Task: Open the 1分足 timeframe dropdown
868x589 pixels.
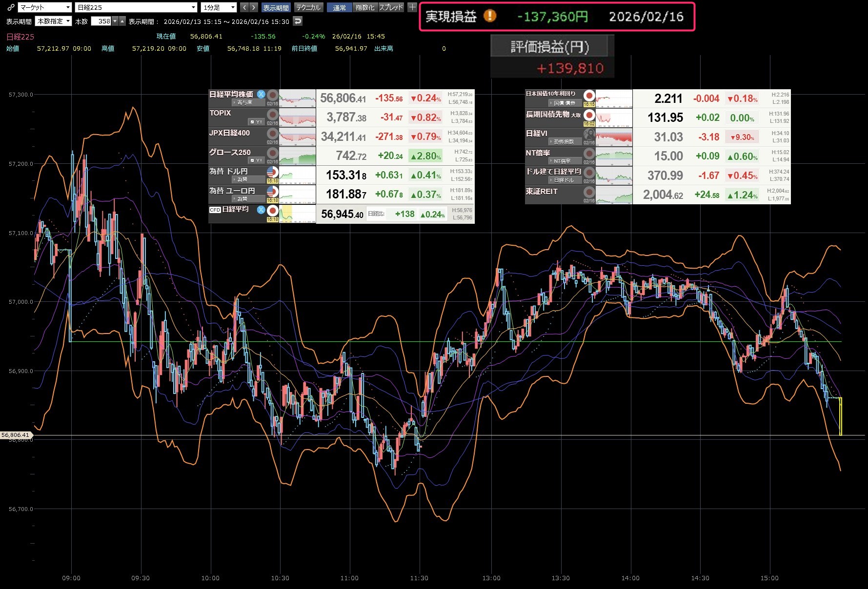Action: [219, 7]
